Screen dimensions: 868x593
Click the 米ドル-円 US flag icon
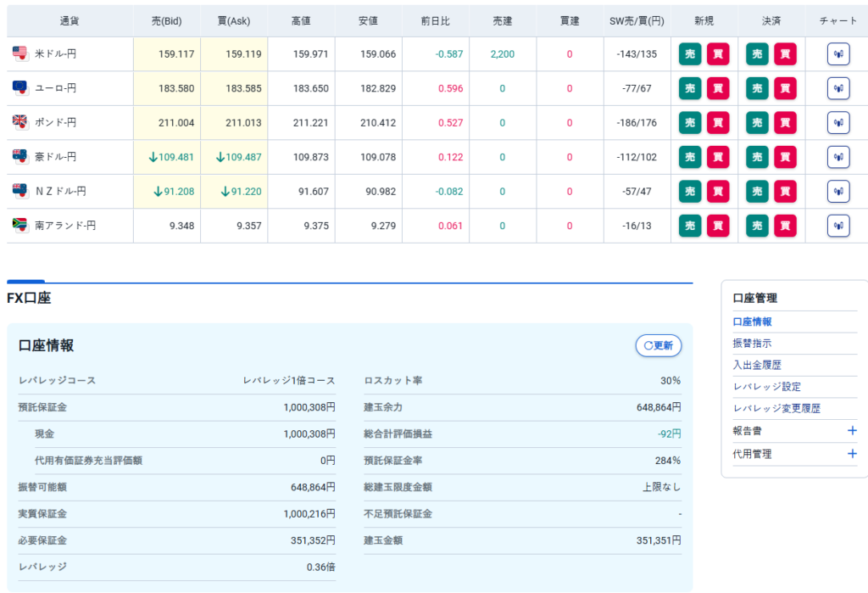coord(20,53)
